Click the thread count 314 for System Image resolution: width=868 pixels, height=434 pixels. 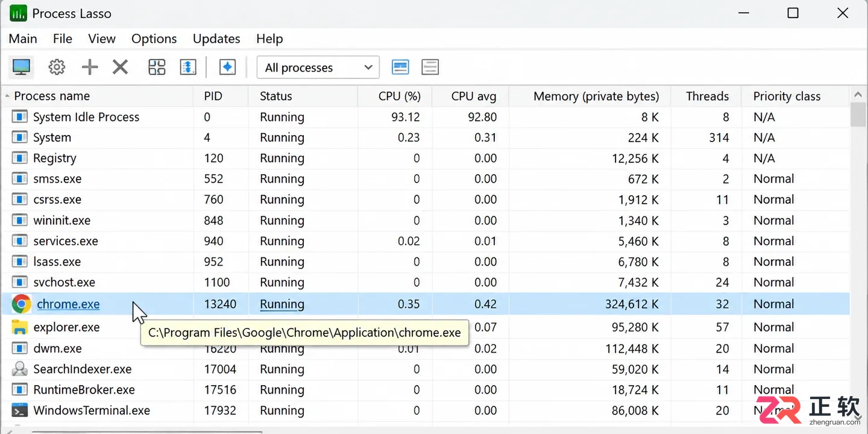point(719,138)
